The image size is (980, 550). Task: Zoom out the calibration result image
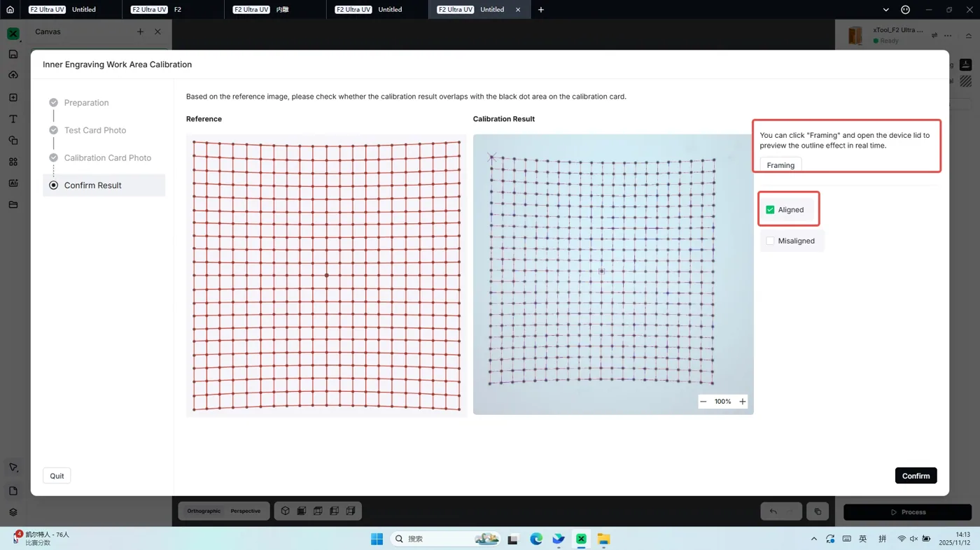(703, 402)
